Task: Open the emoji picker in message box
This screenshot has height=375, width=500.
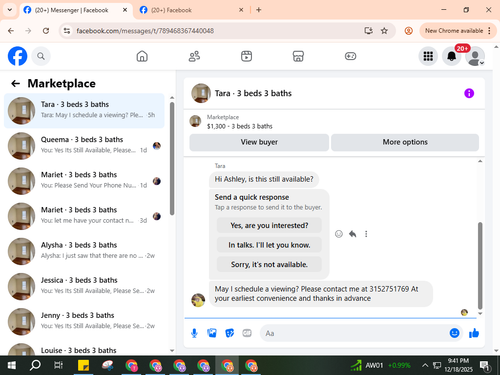Action: tap(454, 333)
